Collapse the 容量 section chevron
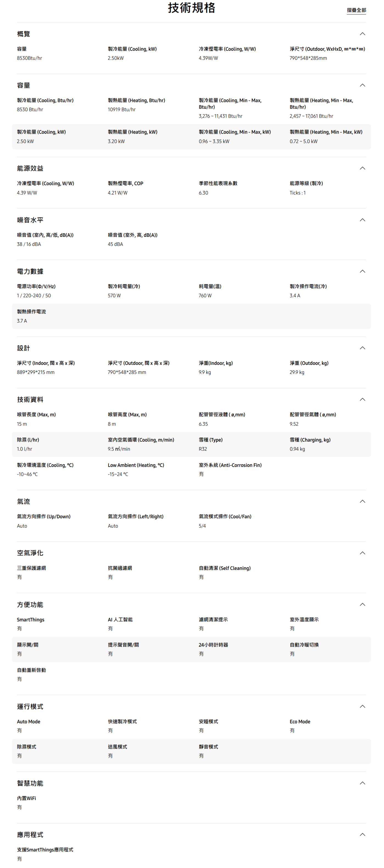Viewport: 384px width, 868px height. tap(362, 85)
